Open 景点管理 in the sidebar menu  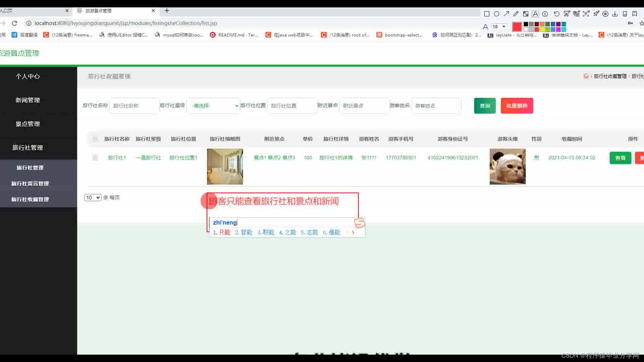pyautogui.click(x=28, y=124)
